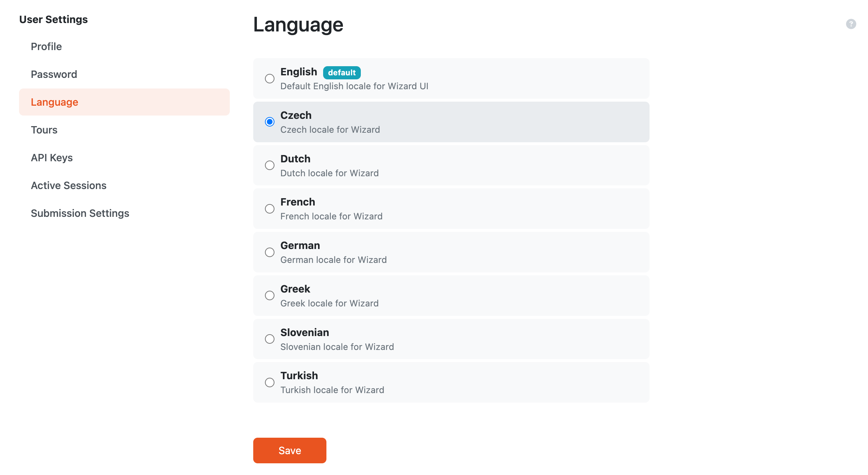868x475 pixels.
Task: Select the German radio button
Action: (270, 252)
